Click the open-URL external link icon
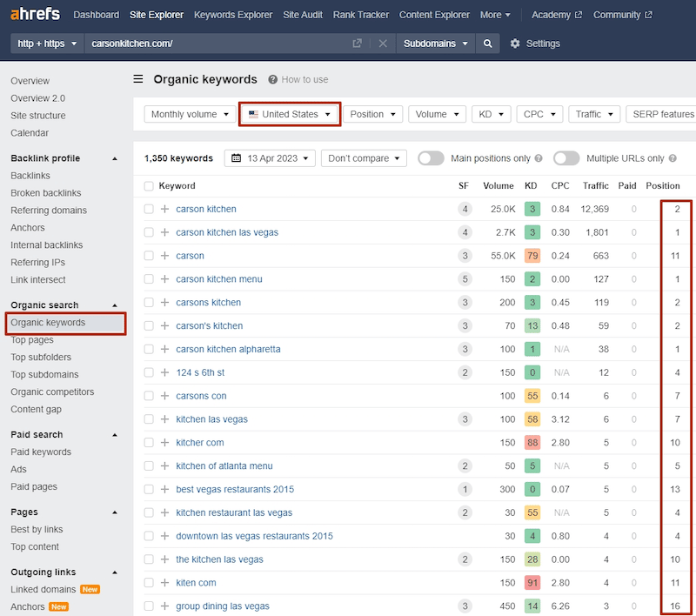Viewport: 696px width, 616px height. 357,44
